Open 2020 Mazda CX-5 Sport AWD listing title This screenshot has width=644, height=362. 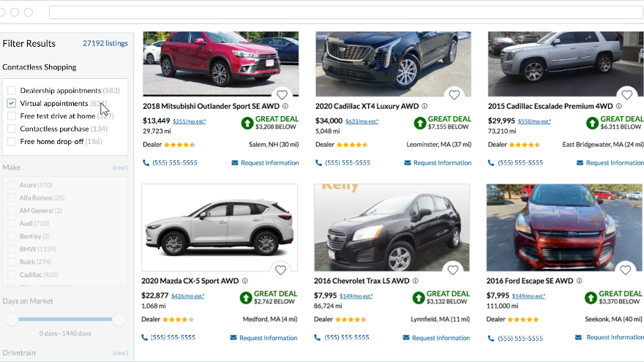pos(190,281)
